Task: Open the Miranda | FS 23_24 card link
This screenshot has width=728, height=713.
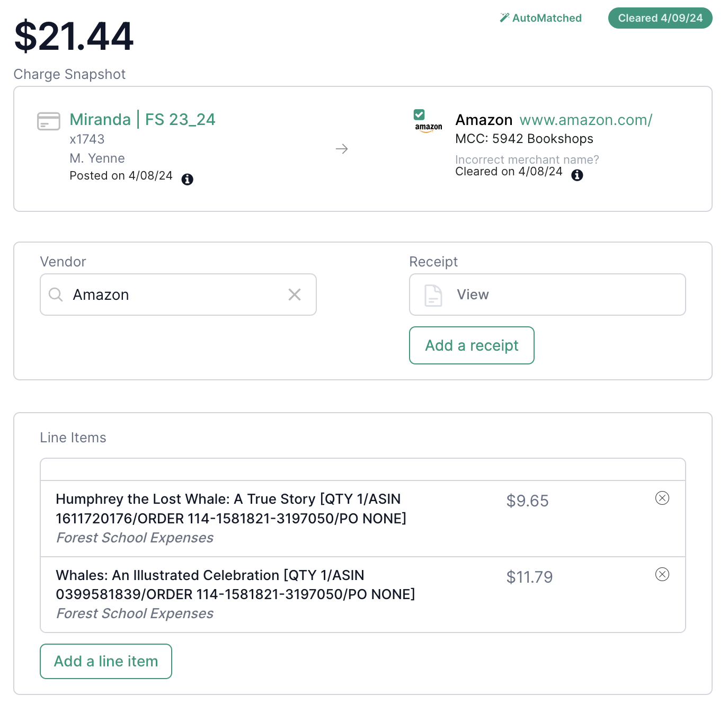Action: 143,119
